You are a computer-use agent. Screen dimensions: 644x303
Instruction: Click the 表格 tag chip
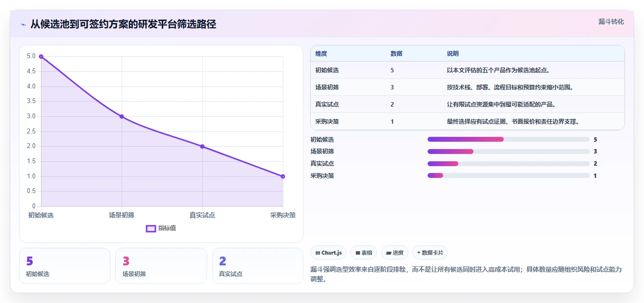point(364,253)
